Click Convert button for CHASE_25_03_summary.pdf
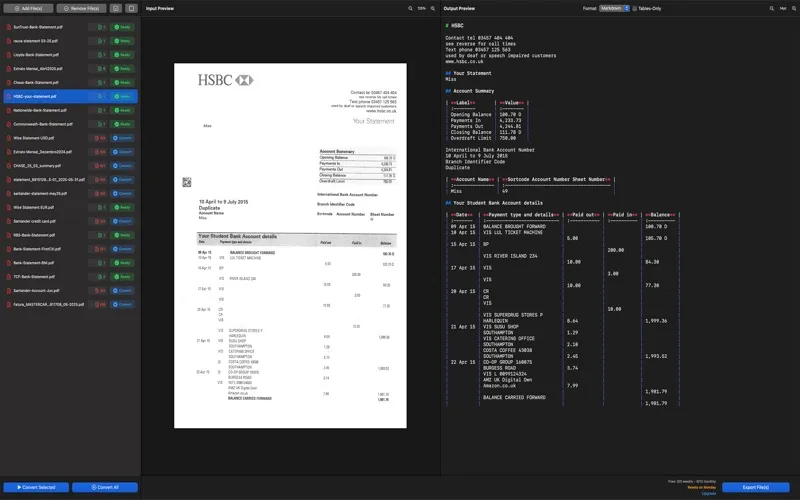This screenshot has width=800, height=500. point(122,166)
